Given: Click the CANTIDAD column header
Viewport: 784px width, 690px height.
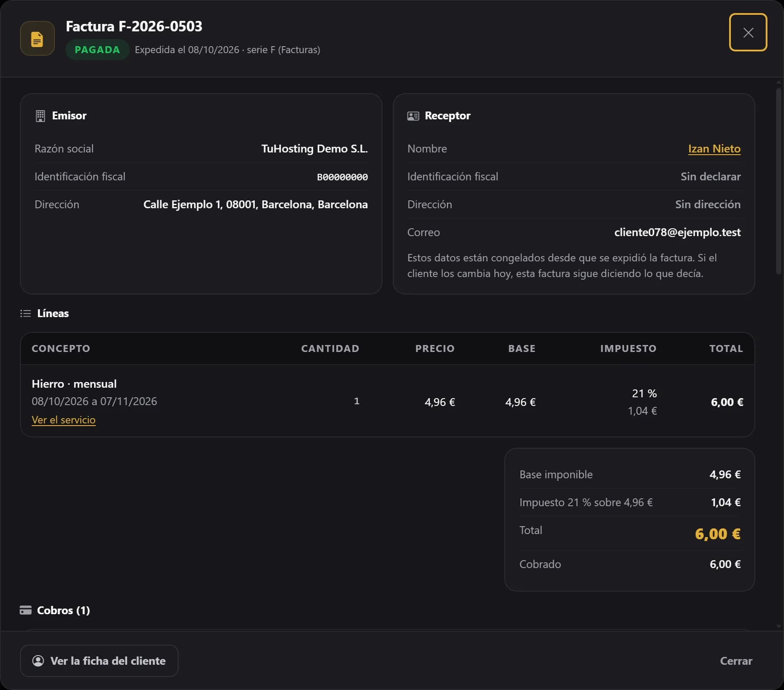Looking at the screenshot, I should tap(330, 348).
